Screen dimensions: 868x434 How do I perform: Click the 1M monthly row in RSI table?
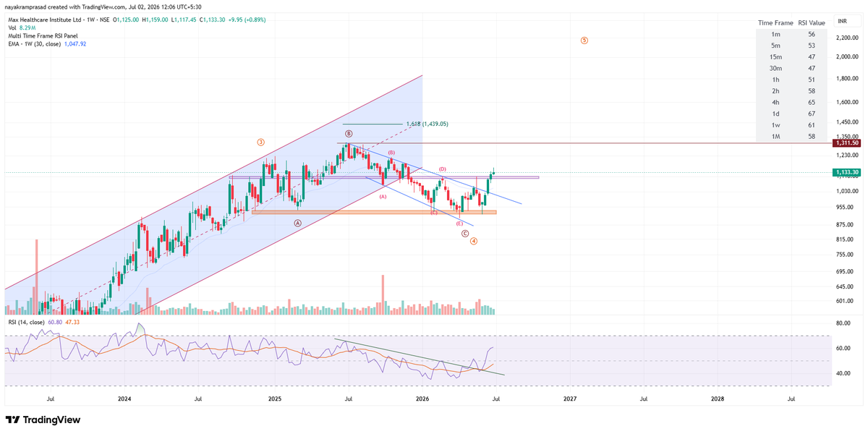[791, 135]
